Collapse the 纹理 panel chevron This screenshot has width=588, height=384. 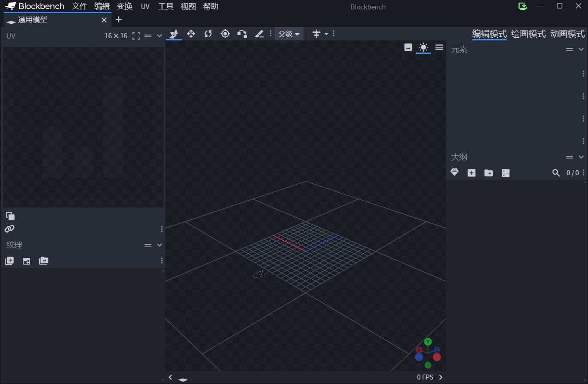(x=159, y=245)
